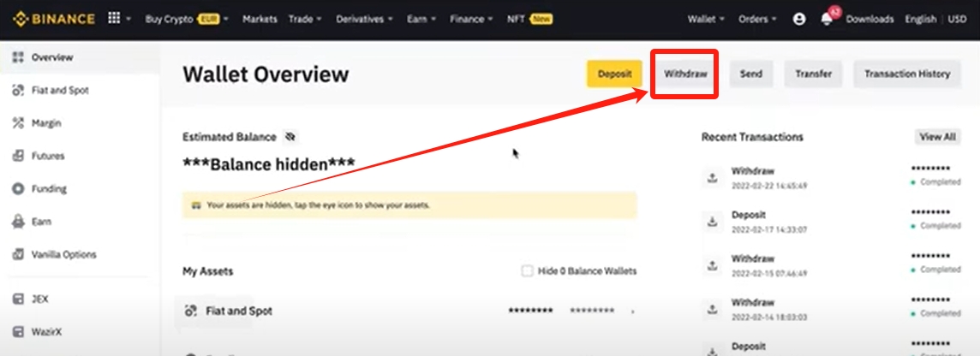Viewport: 980px width, 356px height.
Task: Open the Binance logo home link
Action: (54, 19)
